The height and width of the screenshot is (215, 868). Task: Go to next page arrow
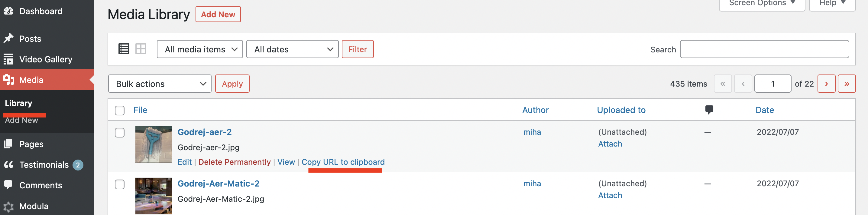point(826,84)
